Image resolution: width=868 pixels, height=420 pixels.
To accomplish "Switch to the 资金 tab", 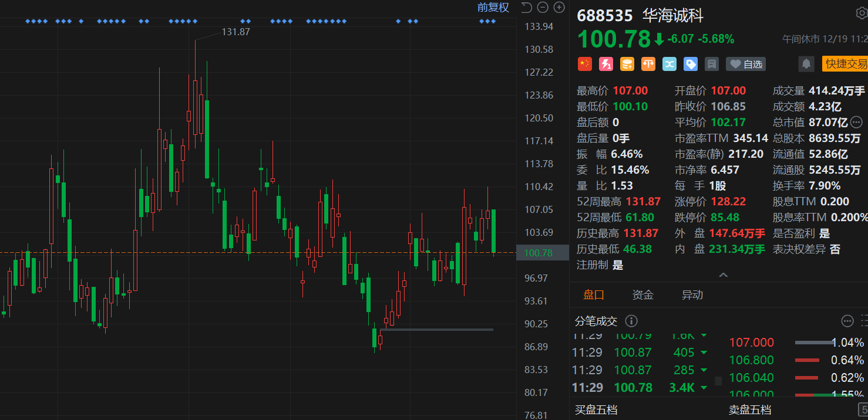I will [x=642, y=295].
